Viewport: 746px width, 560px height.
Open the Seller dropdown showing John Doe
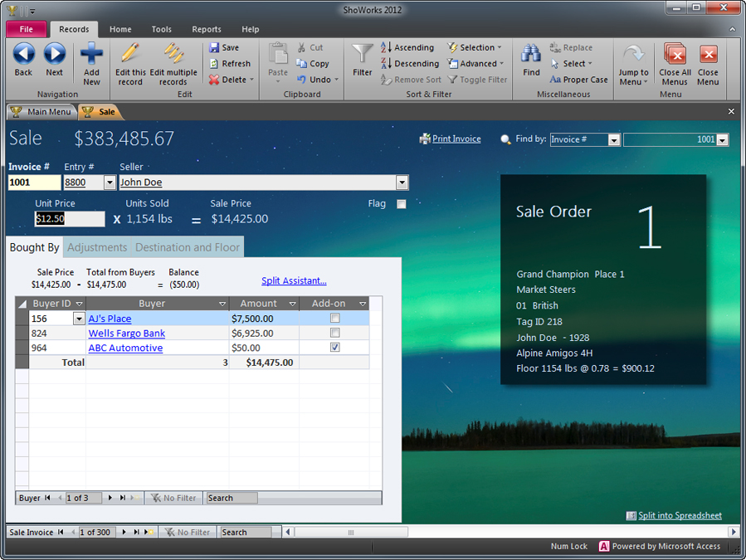[x=402, y=182]
